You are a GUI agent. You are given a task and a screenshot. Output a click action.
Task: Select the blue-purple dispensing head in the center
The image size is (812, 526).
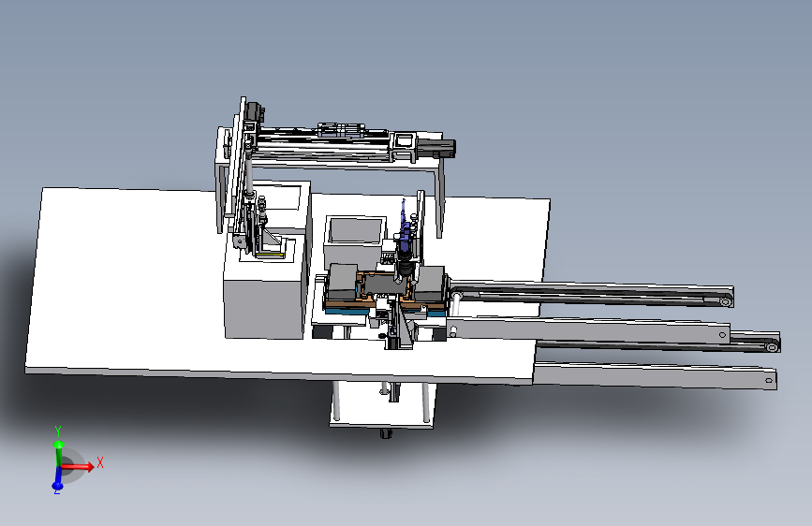tap(405, 237)
